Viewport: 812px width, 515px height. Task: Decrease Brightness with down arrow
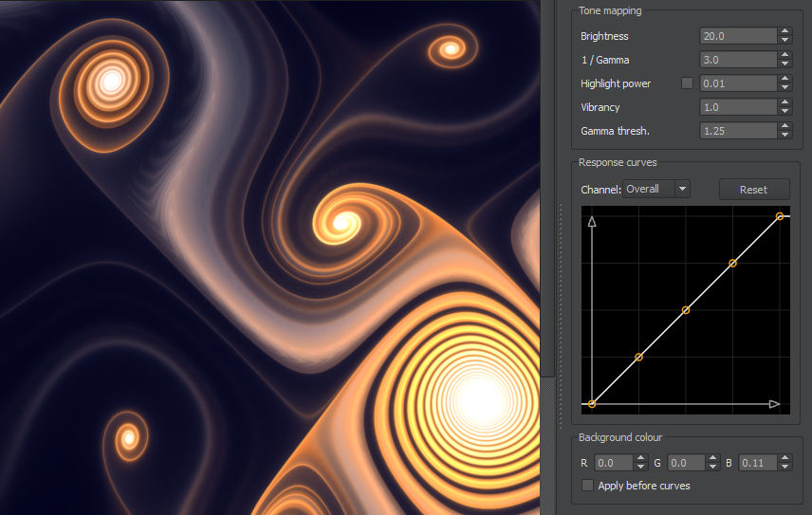coord(785,41)
